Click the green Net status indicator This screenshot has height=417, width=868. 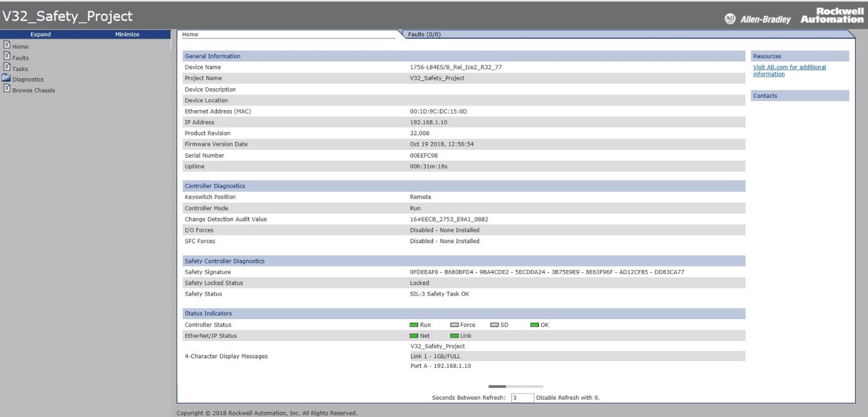pyautogui.click(x=414, y=335)
